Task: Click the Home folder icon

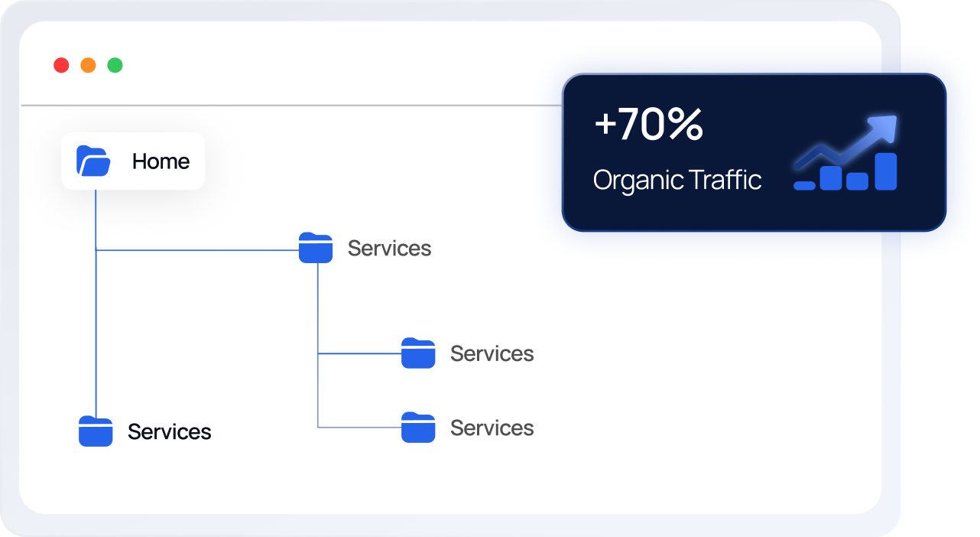Action: (93, 161)
